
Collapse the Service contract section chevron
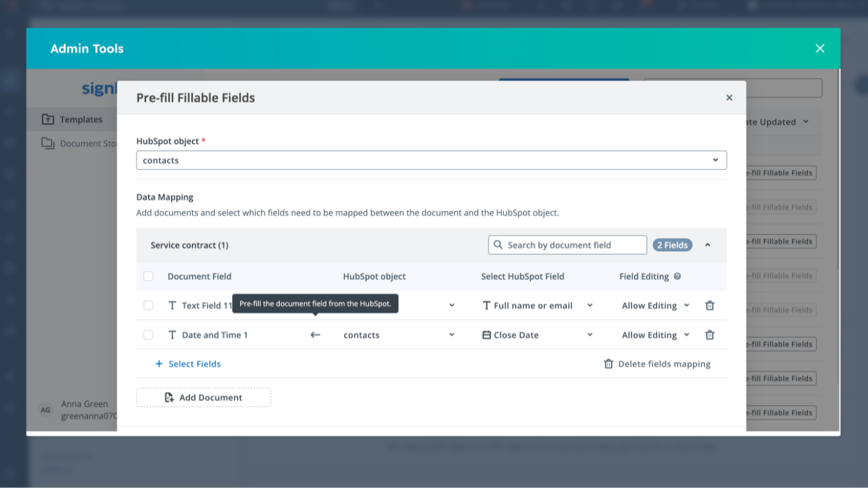pyautogui.click(x=708, y=244)
